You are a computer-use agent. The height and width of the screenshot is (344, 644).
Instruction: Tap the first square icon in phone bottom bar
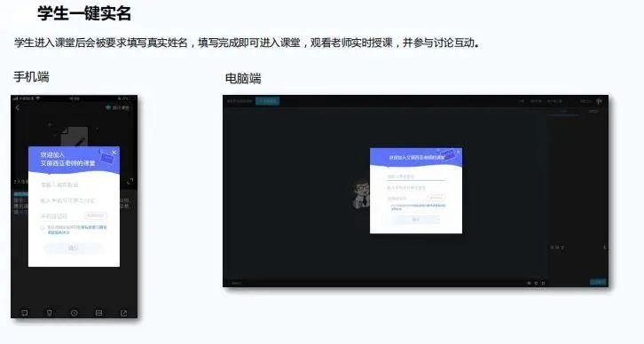[25, 313]
